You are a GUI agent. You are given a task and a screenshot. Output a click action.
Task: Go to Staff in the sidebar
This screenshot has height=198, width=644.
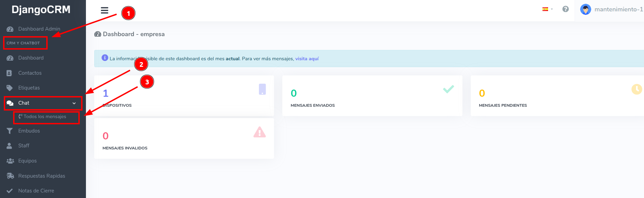[x=23, y=146]
